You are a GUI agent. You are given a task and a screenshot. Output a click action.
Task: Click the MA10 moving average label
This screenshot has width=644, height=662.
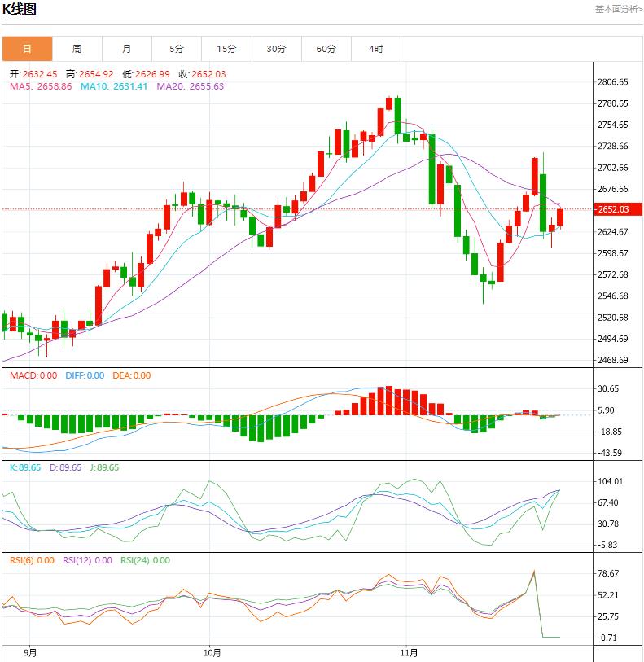coord(114,86)
